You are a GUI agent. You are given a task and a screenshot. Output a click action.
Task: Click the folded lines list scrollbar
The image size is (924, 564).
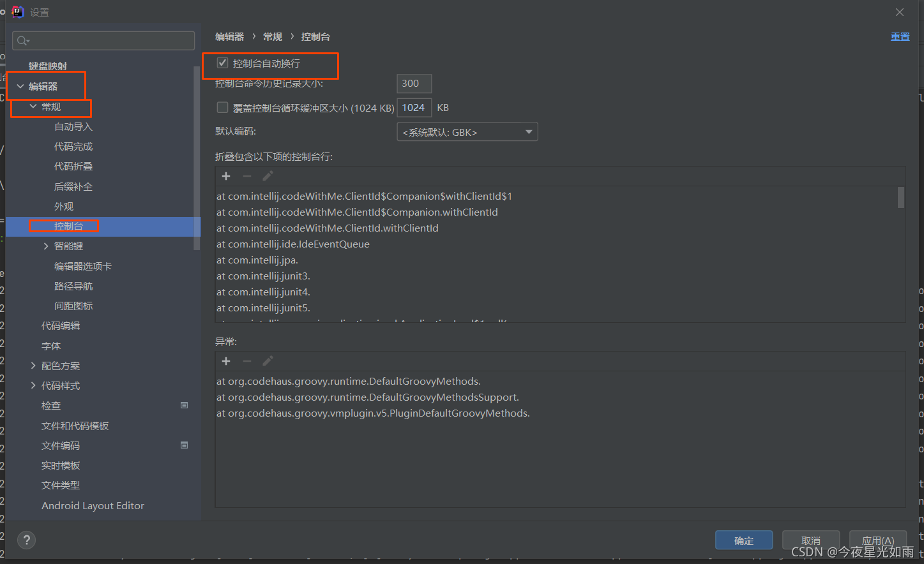(x=901, y=197)
